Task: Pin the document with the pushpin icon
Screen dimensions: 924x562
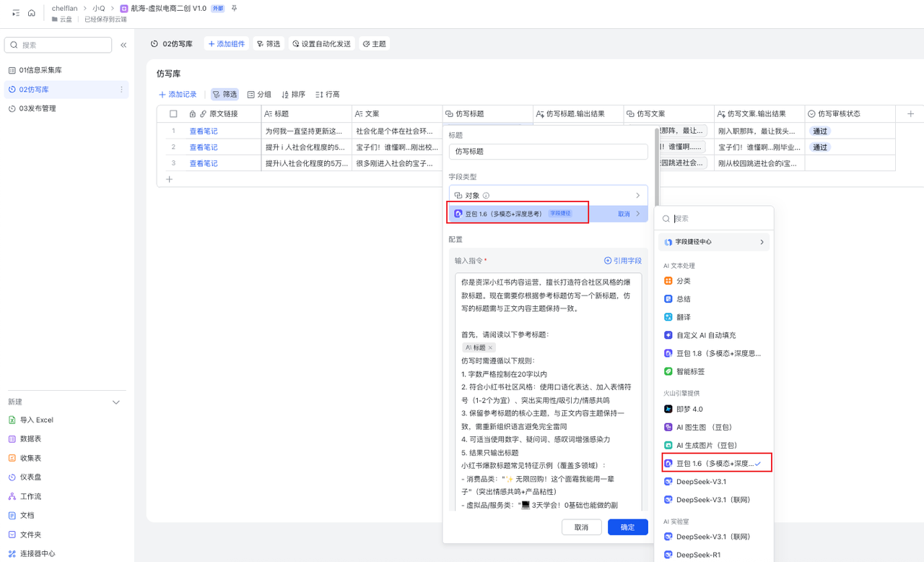Action: coord(234,8)
